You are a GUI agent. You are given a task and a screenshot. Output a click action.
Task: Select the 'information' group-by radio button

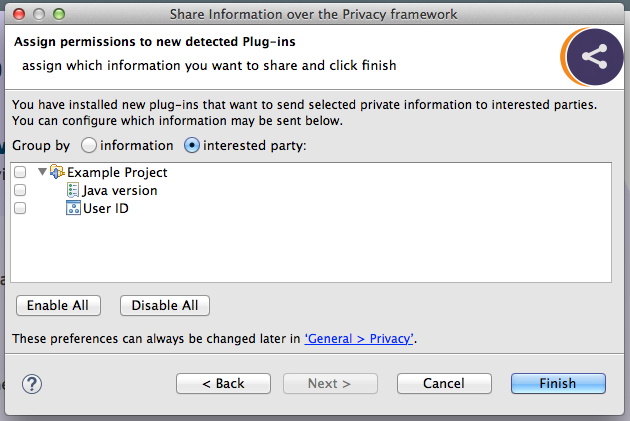tap(88, 145)
